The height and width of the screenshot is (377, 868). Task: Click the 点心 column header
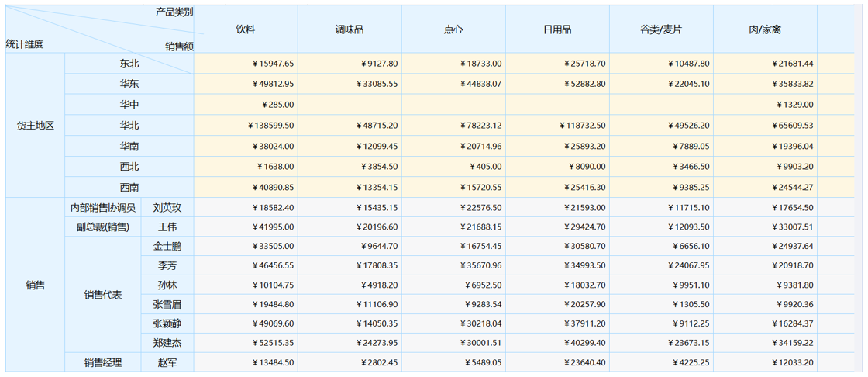tap(453, 29)
